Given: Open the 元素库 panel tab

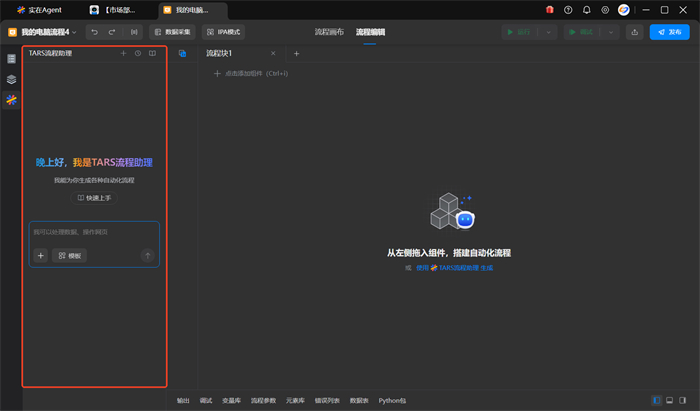Looking at the screenshot, I should click(x=295, y=401).
